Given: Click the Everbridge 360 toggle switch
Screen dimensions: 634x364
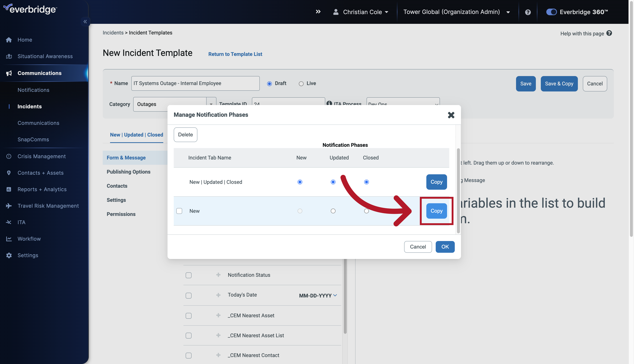Looking at the screenshot, I should (551, 12).
